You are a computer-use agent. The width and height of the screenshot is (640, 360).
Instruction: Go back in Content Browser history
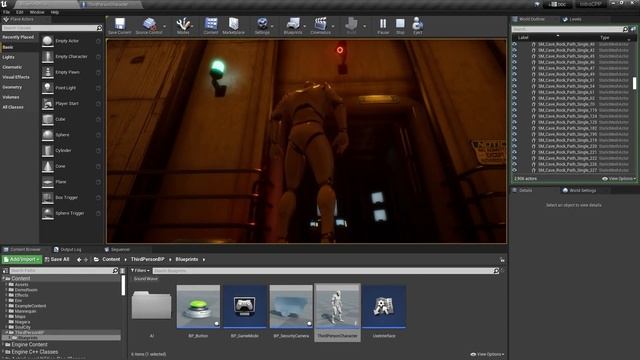tap(79, 260)
